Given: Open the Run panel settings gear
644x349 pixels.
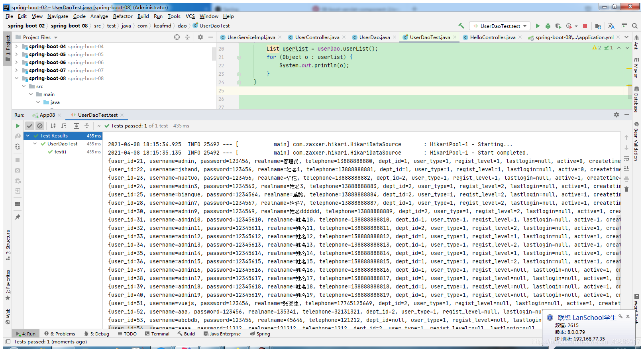Looking at the screenshot, I should 617,115.
